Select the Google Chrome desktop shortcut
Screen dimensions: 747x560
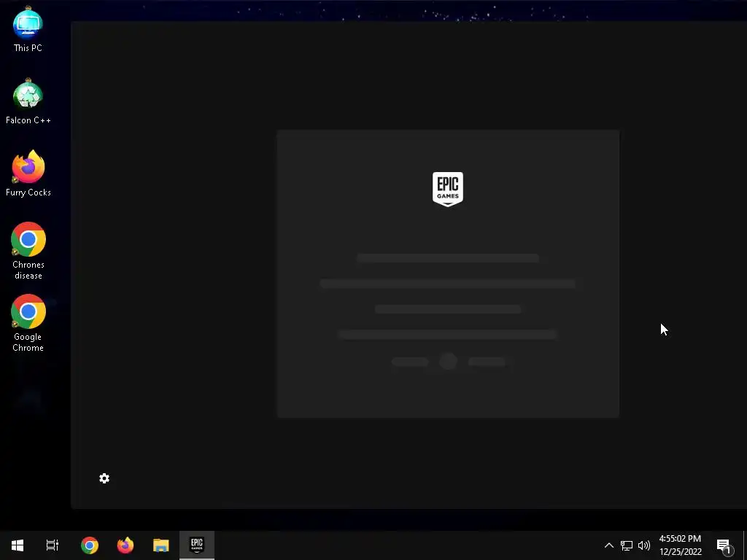28,323
